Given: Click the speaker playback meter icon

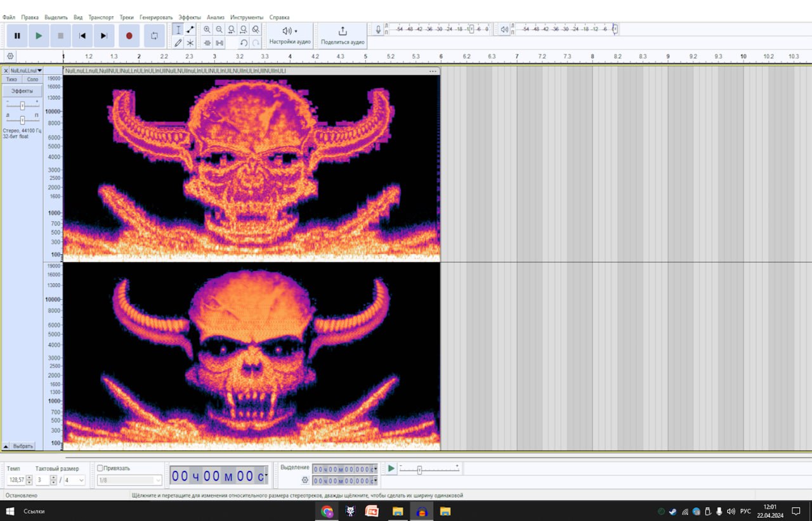Looking at the screenshot, I should [504, 30].
